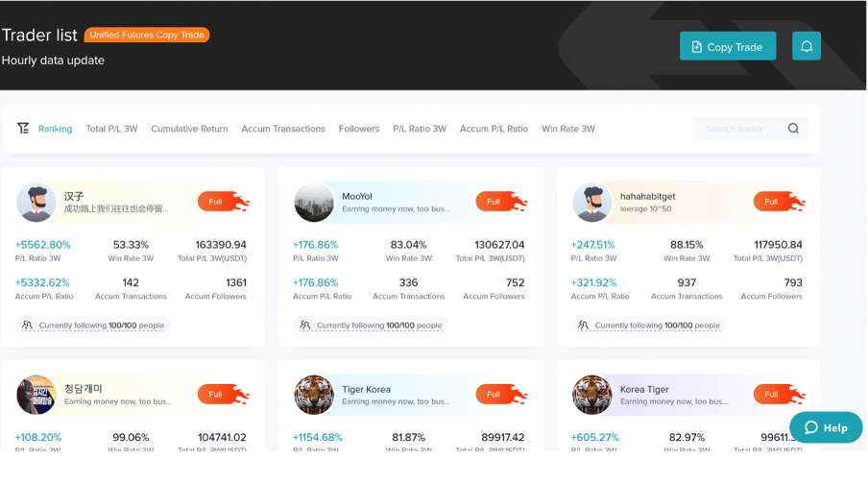Click 117950.84 total P/L value
The height and width of the screenshot is (484, 868).
[778, 244]
